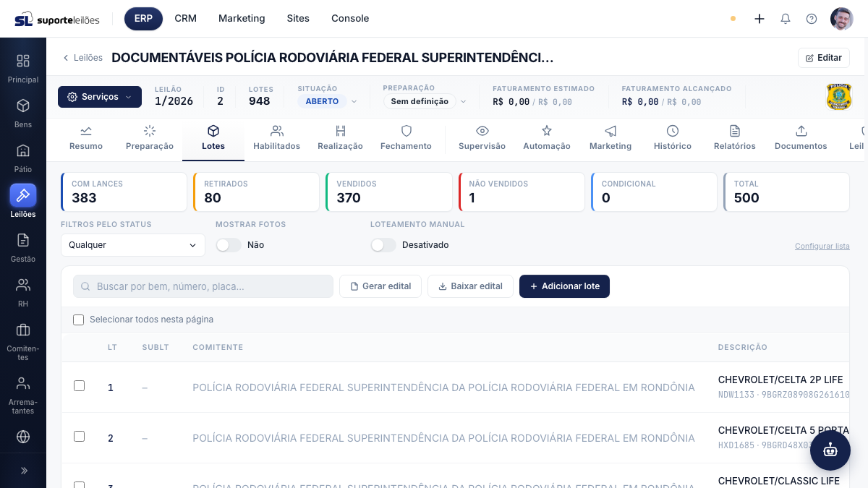Open the user profile avatar
Viewport: 868px width, 488px height.
coord(842,19)
